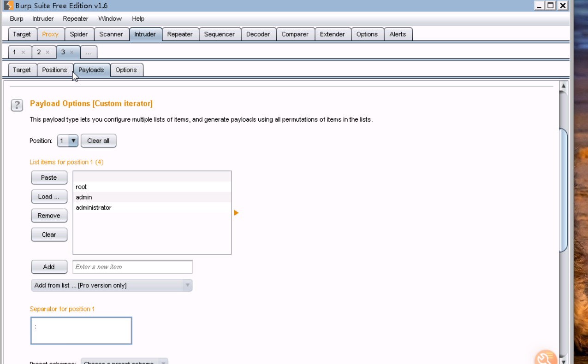Open the Repeater menu
This screenshot has width=588, height=364.
click(x=76, y=18)
